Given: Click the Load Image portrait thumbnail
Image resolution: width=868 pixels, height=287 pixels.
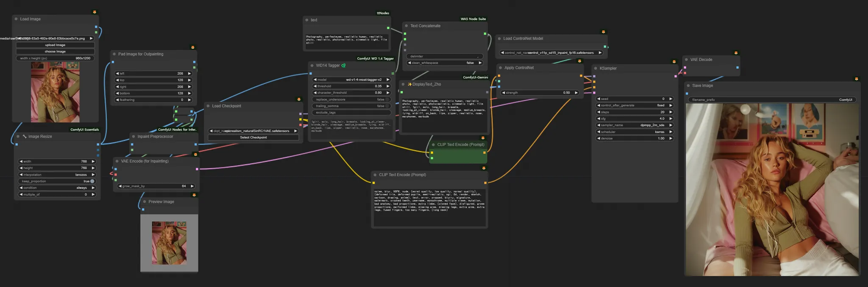Looking at the screenshot, I should pos(55,92).
